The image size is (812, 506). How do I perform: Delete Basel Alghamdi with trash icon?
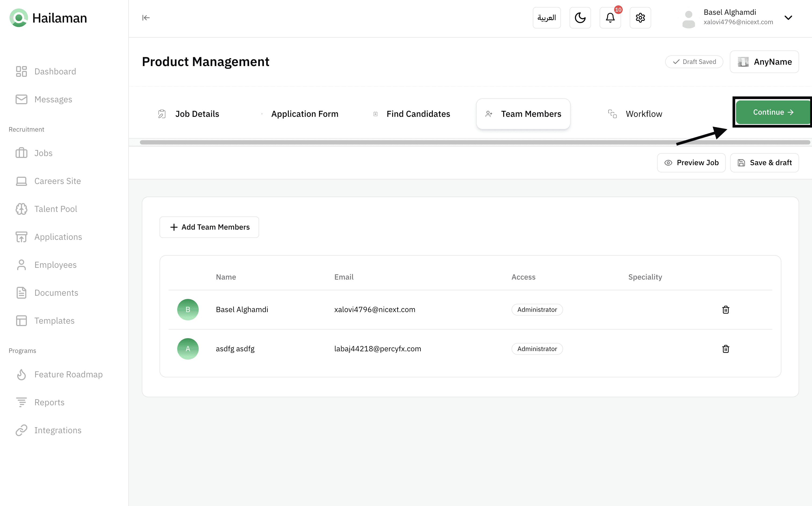[725, 310]
